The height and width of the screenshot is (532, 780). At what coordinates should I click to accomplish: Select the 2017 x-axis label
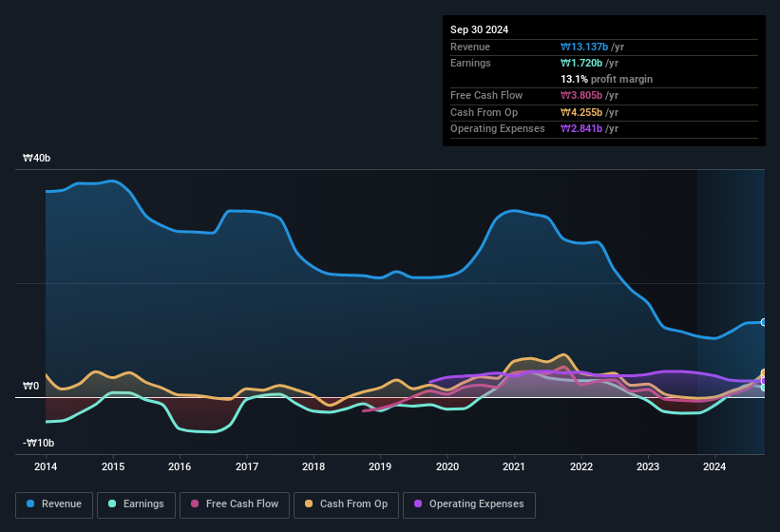coord(247,466)
